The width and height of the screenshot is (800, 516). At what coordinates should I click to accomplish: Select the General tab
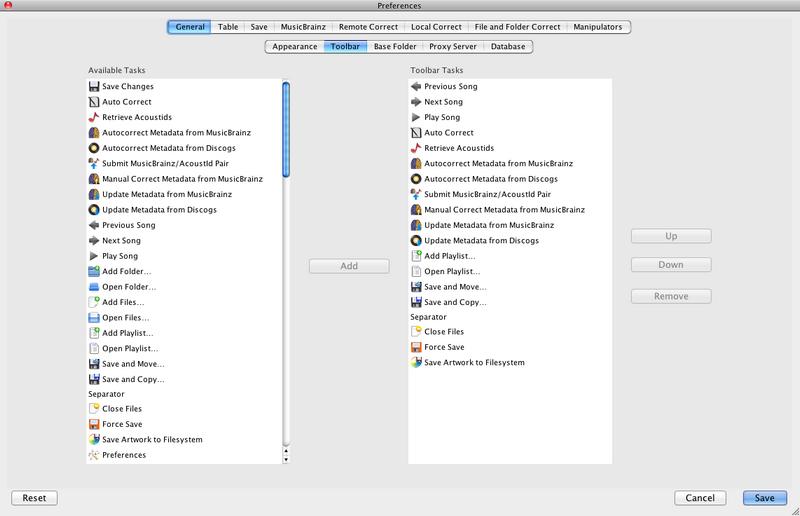click(190, 27)
